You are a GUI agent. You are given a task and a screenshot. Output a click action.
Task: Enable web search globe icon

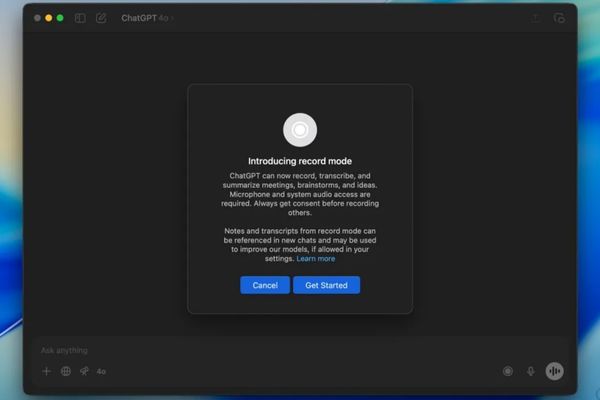click(66, 371)
